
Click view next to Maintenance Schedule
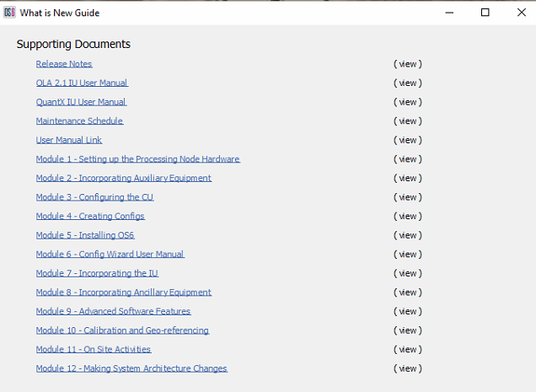tap(408, 121)
